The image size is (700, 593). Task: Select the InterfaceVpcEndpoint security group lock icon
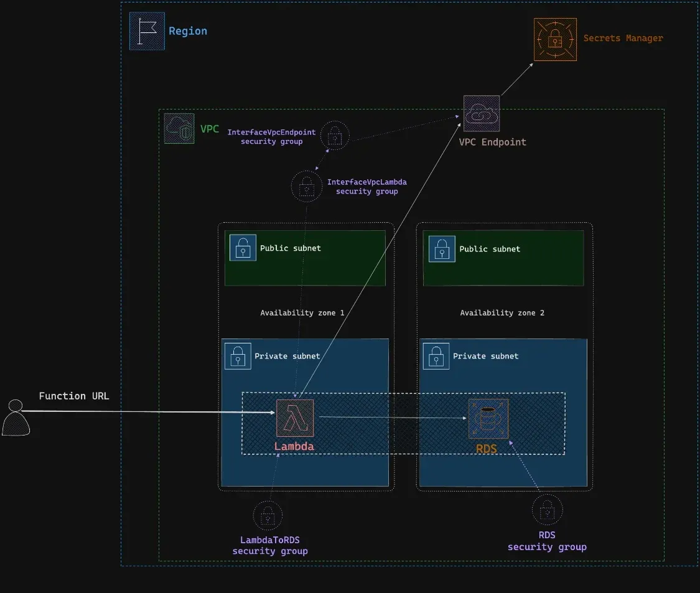click(335, 136)
